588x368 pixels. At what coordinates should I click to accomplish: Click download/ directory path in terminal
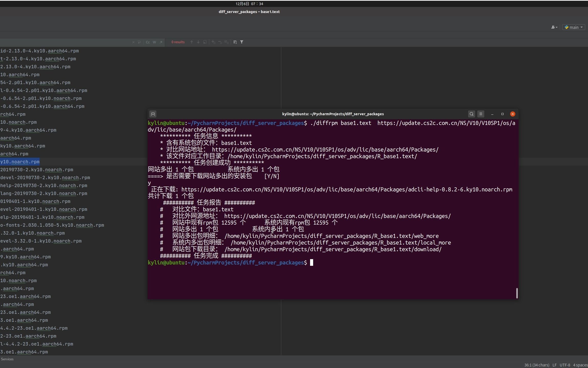(x=333, y=249)
